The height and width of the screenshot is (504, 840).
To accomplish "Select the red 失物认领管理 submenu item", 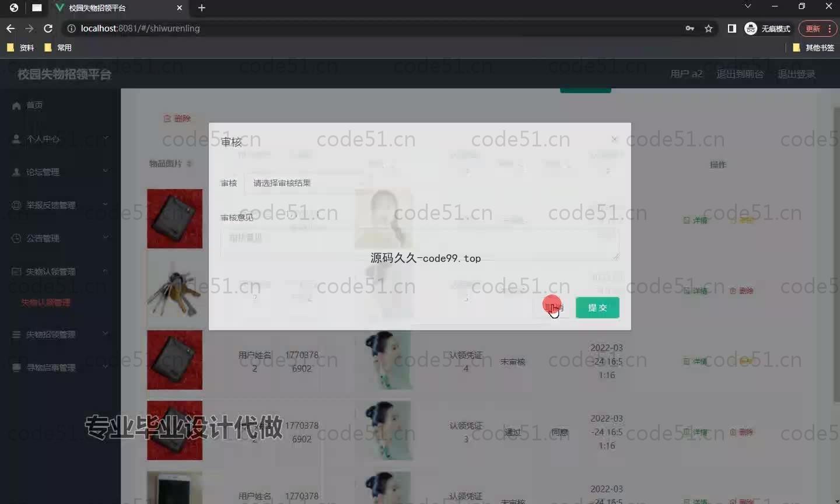I will tap(45, 302).
